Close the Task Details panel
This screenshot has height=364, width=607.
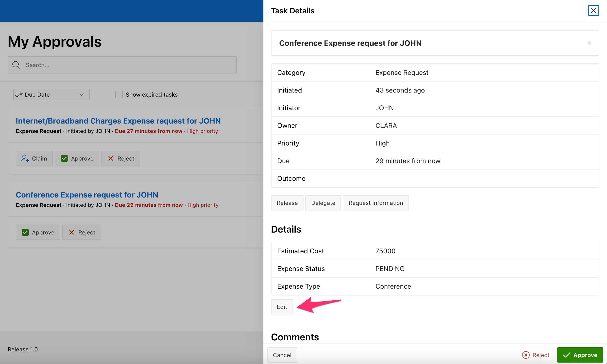tap(593, 10)
